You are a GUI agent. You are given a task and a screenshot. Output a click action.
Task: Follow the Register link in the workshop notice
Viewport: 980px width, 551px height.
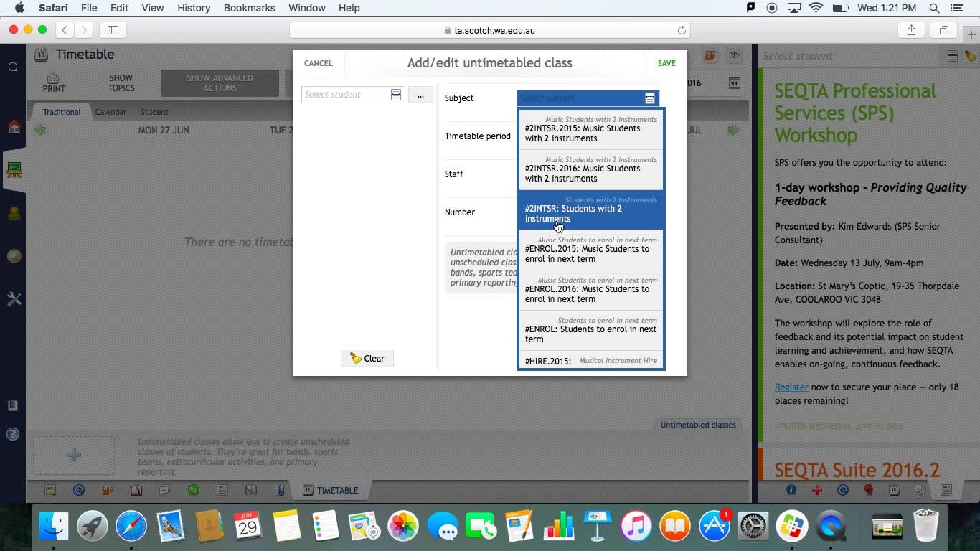coord(791,387)
